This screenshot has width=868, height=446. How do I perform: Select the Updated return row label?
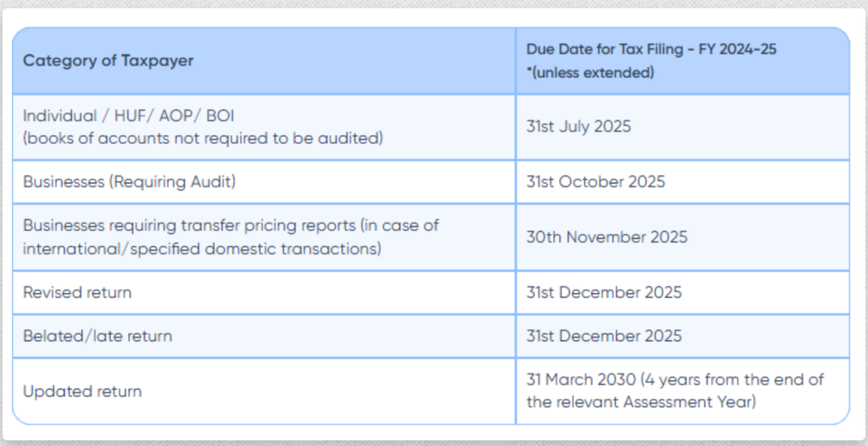tap(82, 391)
